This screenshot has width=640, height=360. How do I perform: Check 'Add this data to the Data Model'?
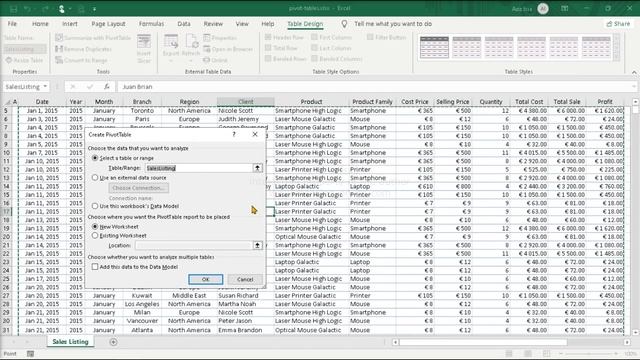click(95, 267)
